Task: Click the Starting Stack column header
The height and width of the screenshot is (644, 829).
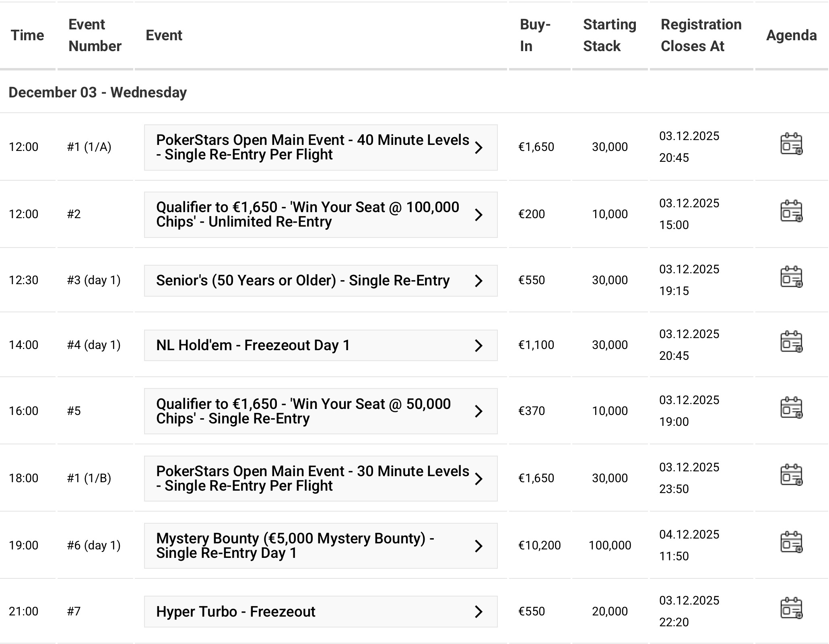Action: (609, 35)
